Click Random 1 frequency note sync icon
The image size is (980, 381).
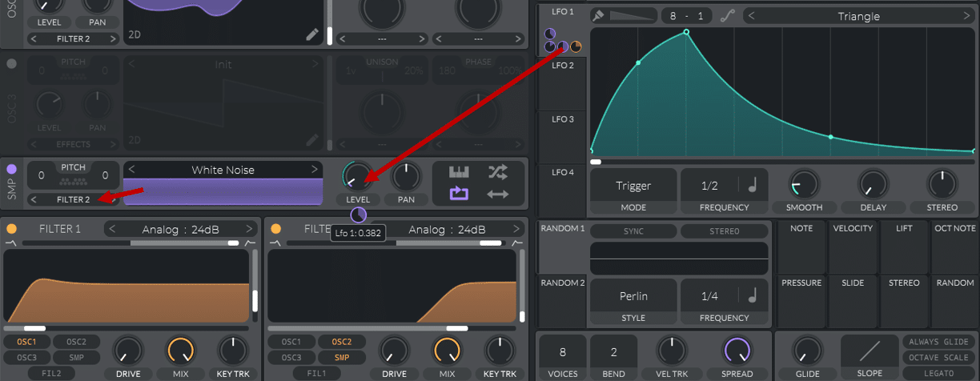point(752,296)
